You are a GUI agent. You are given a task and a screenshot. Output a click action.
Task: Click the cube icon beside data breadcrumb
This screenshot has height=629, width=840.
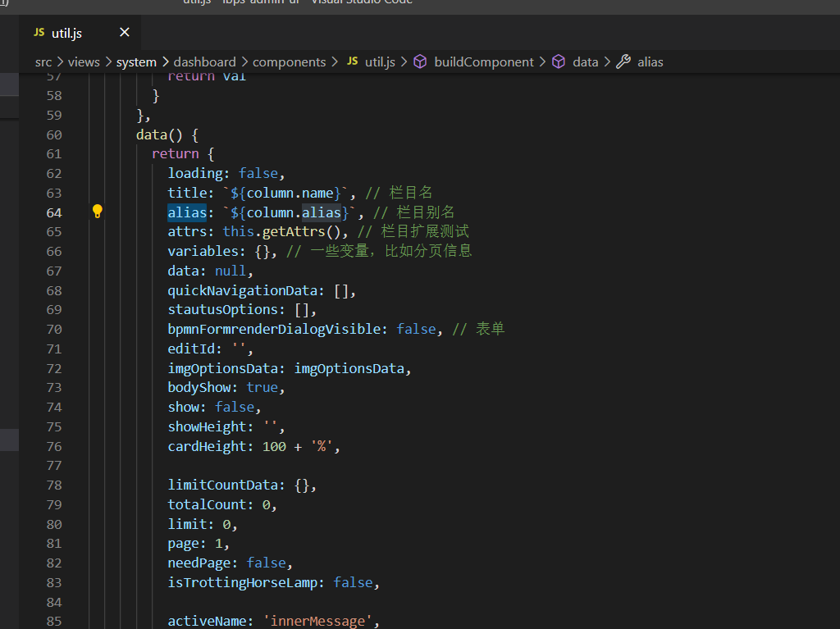(x=559, y=62)
